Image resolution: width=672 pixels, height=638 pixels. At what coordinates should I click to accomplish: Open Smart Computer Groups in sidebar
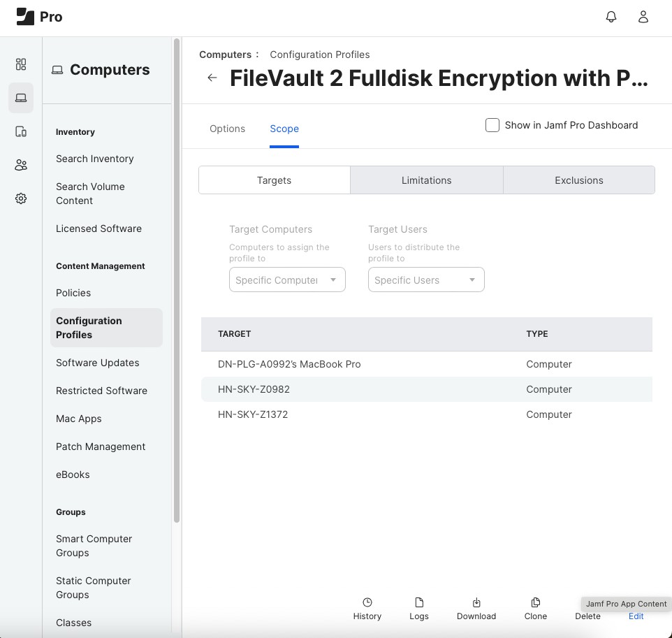(94, 546)
